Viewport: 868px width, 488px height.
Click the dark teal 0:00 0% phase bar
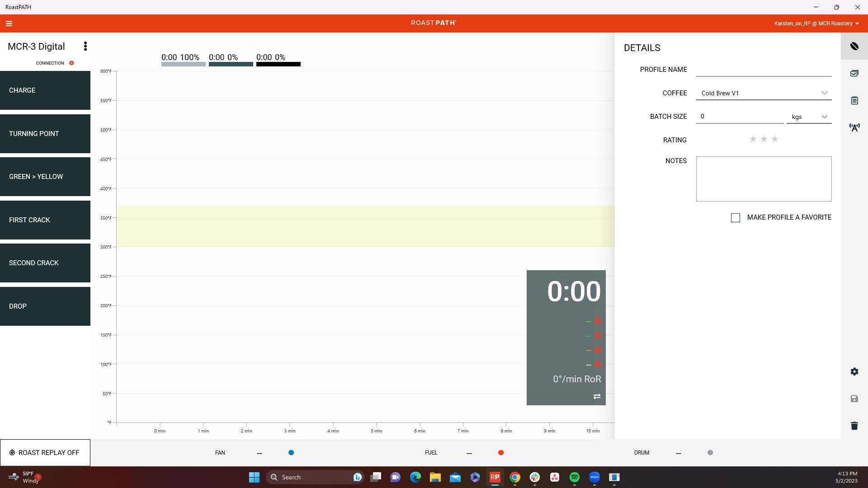click(231, 64)
